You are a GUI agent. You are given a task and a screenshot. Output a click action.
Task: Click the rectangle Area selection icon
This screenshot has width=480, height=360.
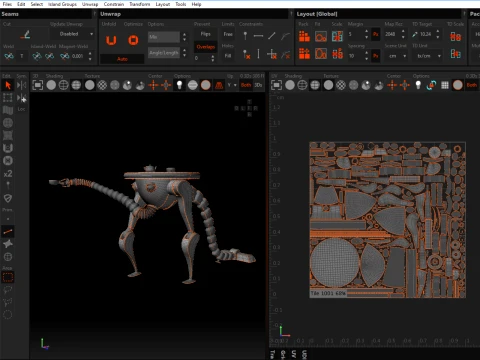pos(8,277)
